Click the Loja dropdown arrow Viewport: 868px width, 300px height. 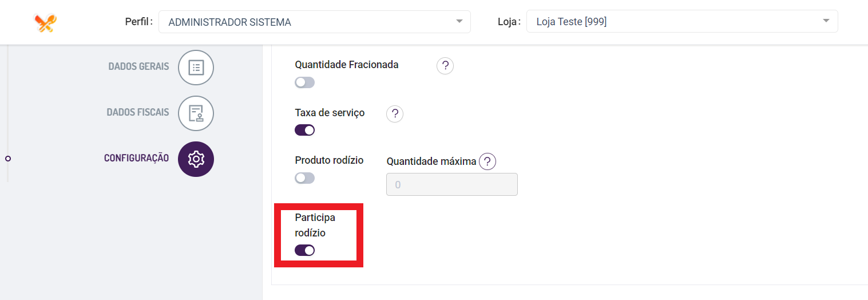(x=826, y=21)
